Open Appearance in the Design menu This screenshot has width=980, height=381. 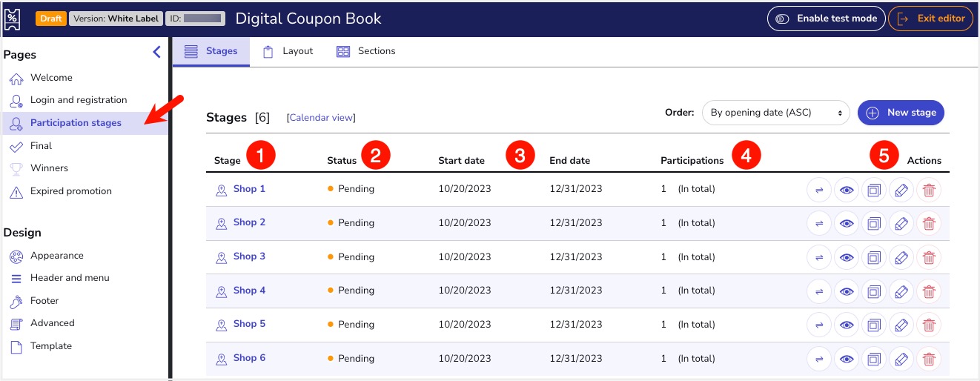[56, 256]
